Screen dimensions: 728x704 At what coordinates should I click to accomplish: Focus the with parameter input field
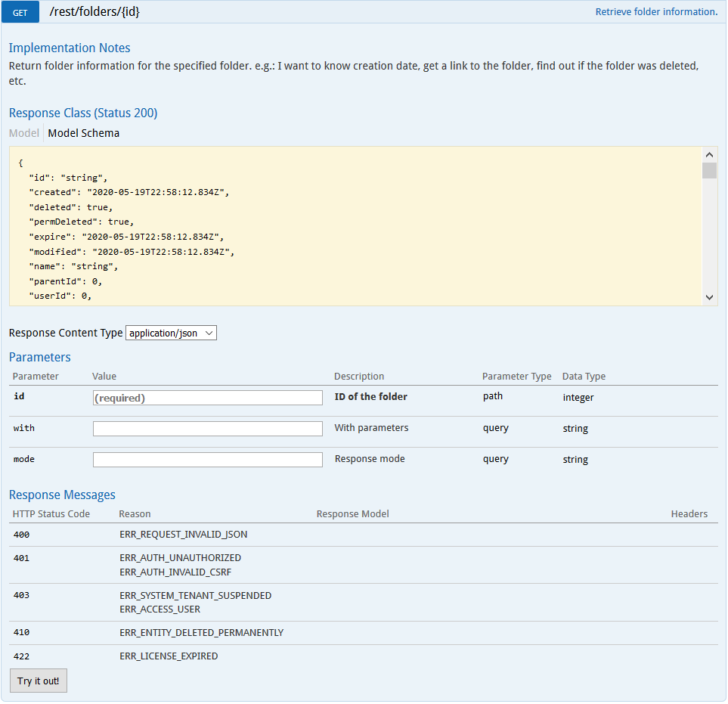207,429
